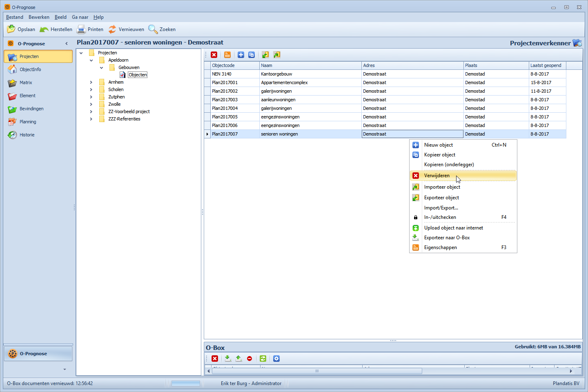Viewport: 588px width, 392px height.
Task: Save using the Opslaan toolbar button
Action: [21, 29]
